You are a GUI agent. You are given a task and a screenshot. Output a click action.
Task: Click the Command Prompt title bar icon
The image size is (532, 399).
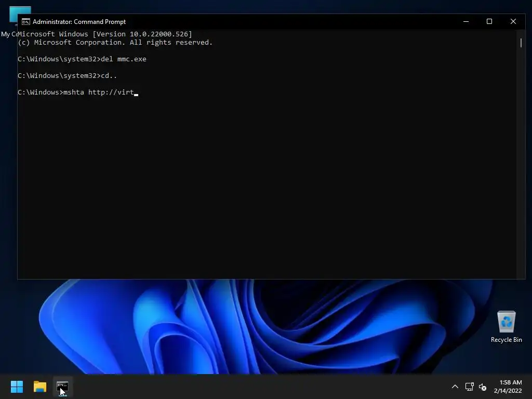[26, 22]
